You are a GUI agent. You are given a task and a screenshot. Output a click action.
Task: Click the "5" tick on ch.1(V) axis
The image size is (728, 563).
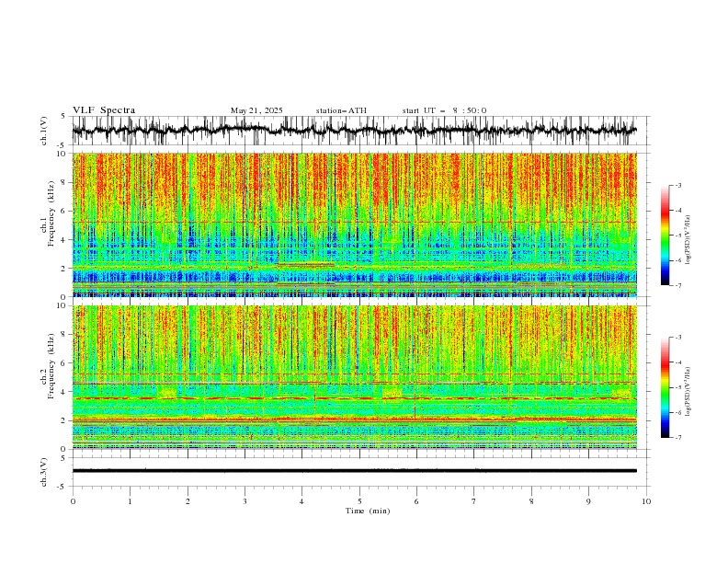(63, 117)
